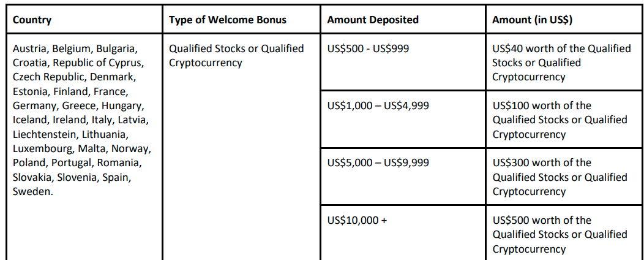Screen dimensions: 644x260
Task: Select the US$10,000 + deposit cell
Action: coord(357,220)
